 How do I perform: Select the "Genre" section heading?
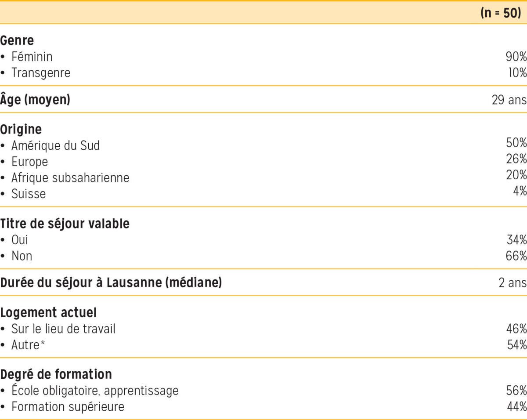17,40
